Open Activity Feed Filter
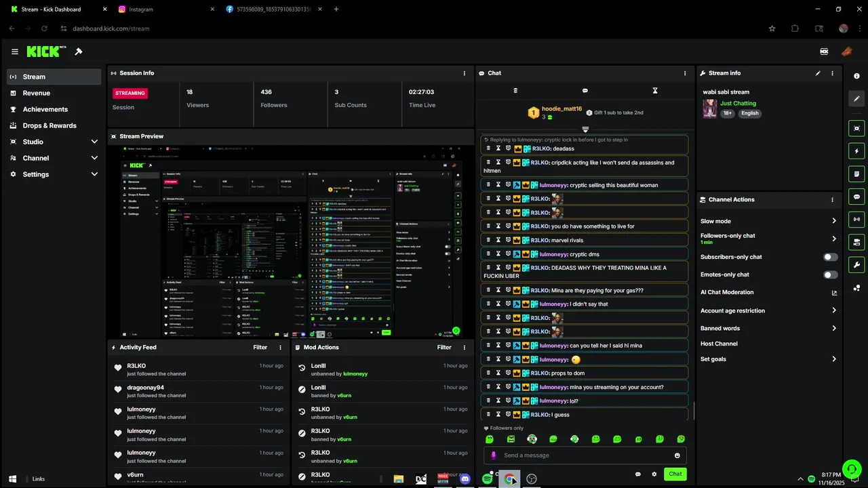The width and height of the screenshot is (868, 488). pyautogui.click(x=260, y=347)
